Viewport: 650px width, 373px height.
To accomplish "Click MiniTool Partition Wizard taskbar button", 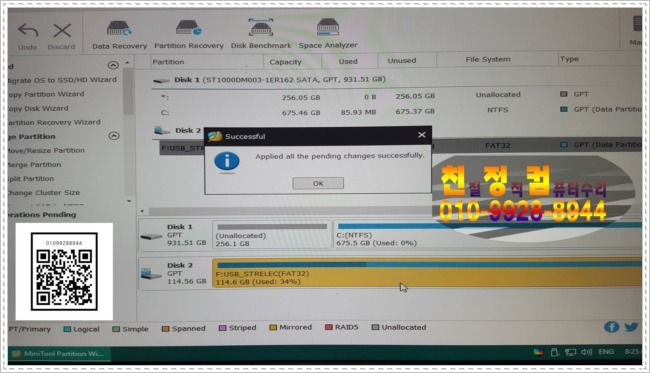I will (x=59, y=354).
